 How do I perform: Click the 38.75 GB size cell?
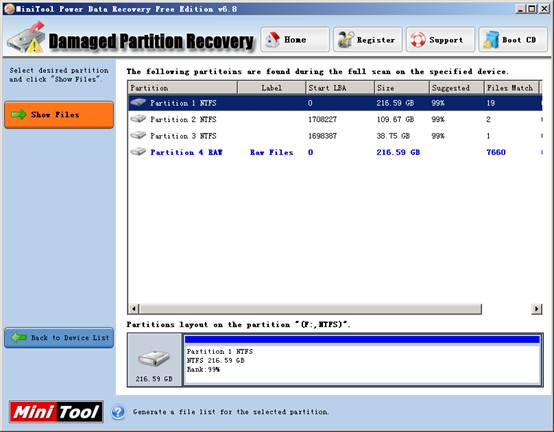point(393,136)
